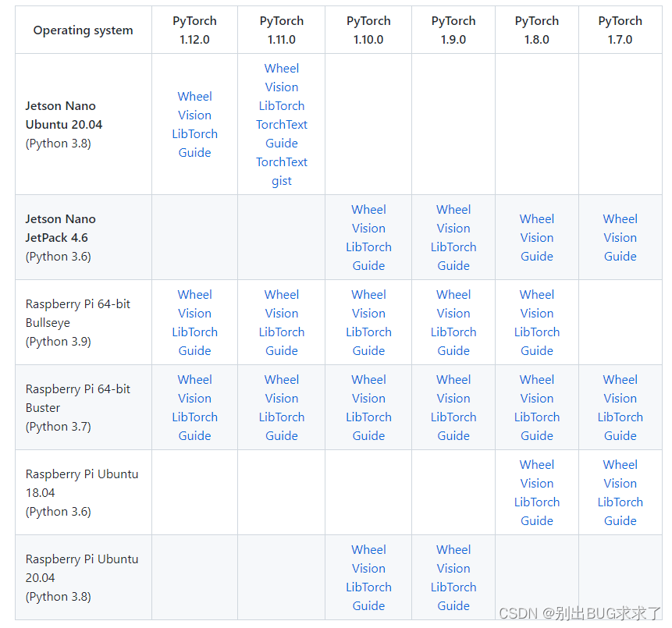Open Wheel link for JetPack 4.6 PyTorch 1.10.0
Image resolution: width=672 pixels, height=628 pixels.
pos(368,210)
